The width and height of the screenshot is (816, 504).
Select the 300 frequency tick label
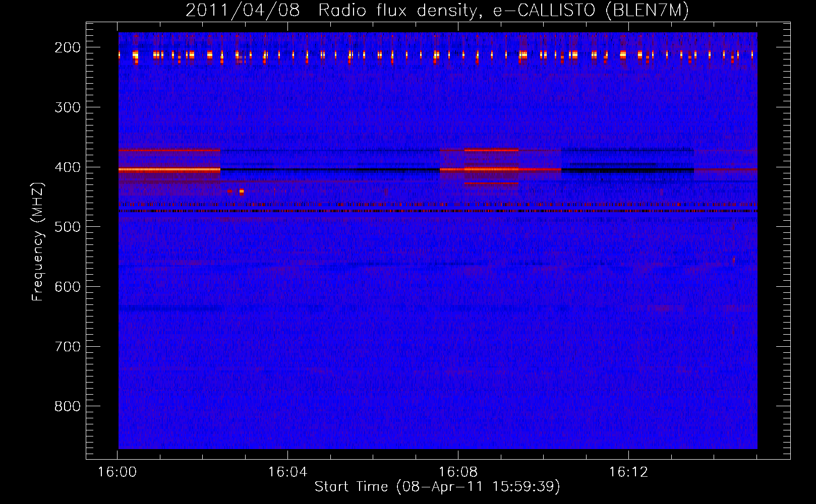(x=67, y=107)
